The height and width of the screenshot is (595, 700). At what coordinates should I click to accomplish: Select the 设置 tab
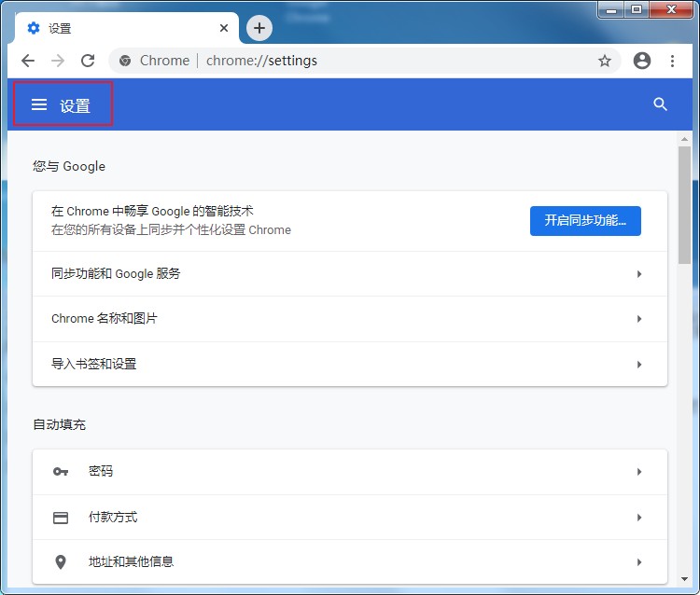pos(127,28)
